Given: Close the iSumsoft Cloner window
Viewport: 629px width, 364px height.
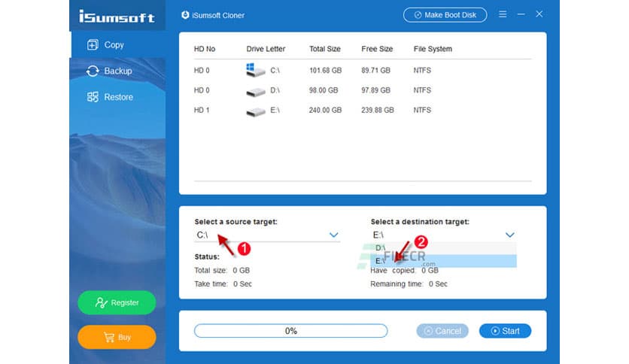Looking at the screenshot, I should click(539, 14).
